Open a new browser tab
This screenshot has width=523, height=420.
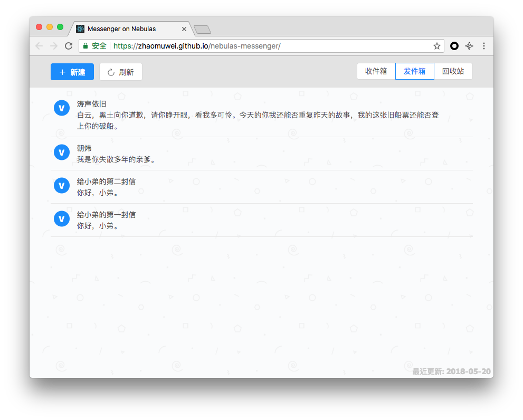pyautogui.click(x=203, y=30)
